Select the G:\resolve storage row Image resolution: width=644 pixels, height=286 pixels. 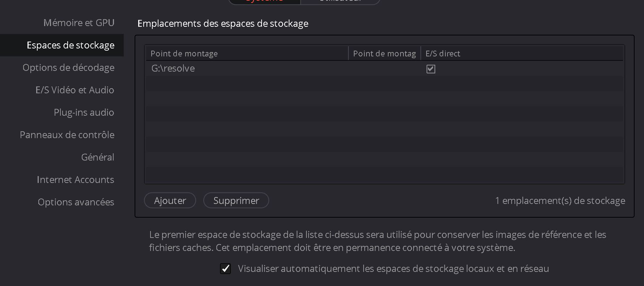coord(384,68)
